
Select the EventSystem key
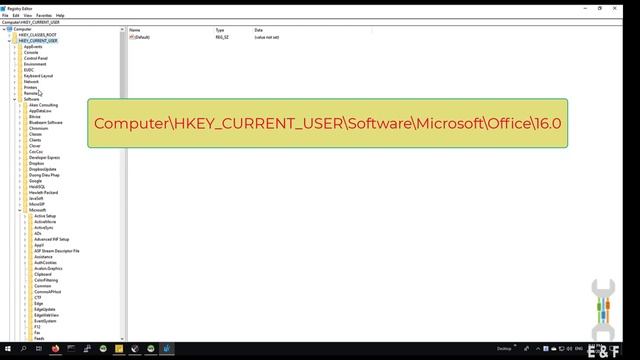(45, 321)
